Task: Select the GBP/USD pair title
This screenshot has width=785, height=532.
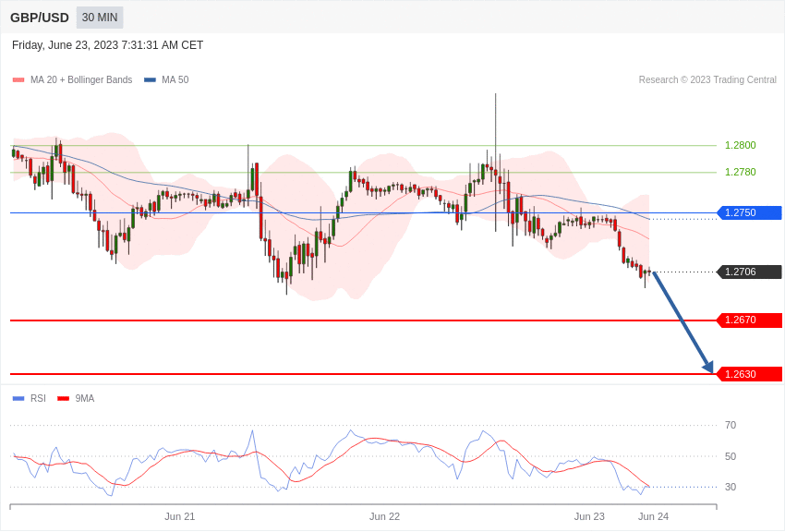Action: click(x=40, y=18)
